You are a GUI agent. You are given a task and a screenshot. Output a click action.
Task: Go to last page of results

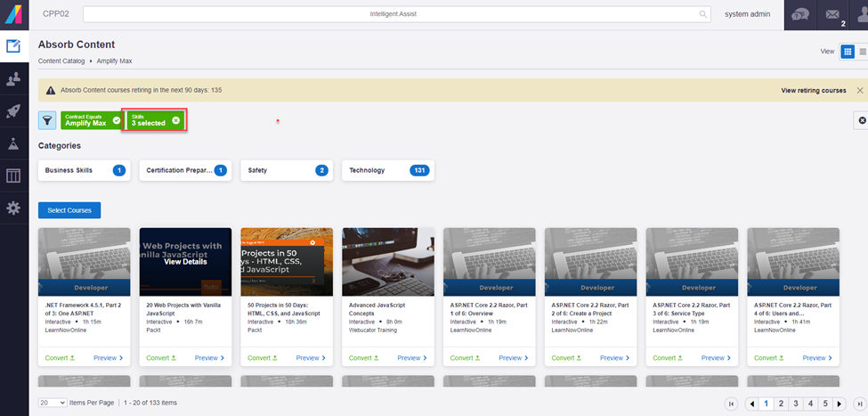[860, 404]
